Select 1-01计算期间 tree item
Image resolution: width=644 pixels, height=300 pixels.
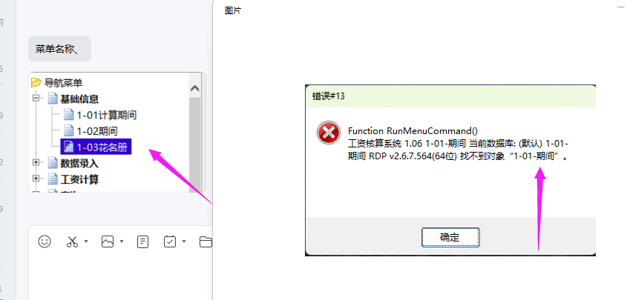coord(100,115)
